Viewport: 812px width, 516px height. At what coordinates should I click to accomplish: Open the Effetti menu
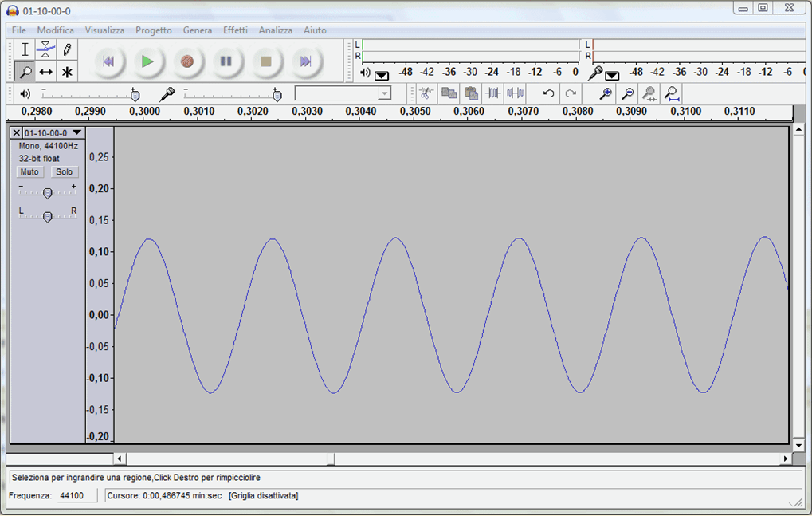(x=236, y=30)
